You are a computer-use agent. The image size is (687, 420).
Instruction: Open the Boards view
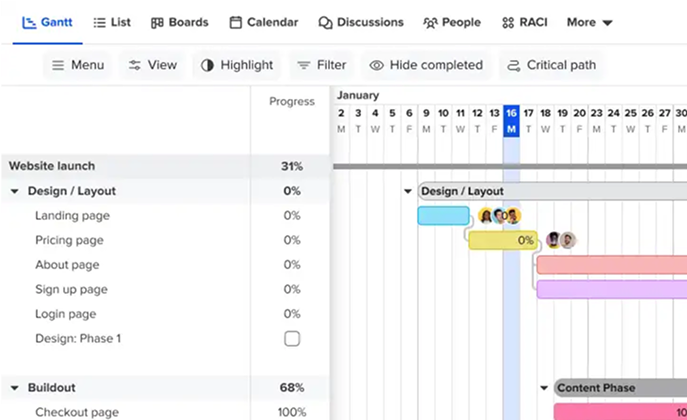[179, 22]
